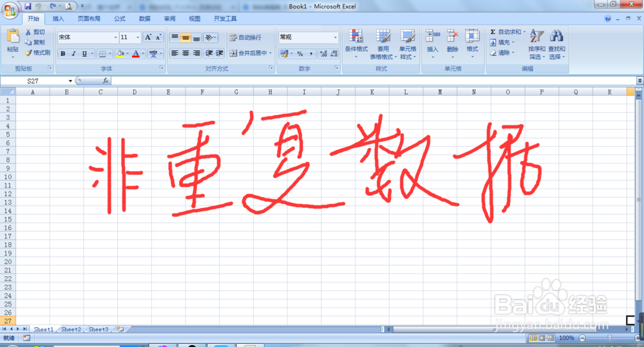Switch to the 插入 ribbon tab
This screenshot has width=644, height=347.
point(59,19)
